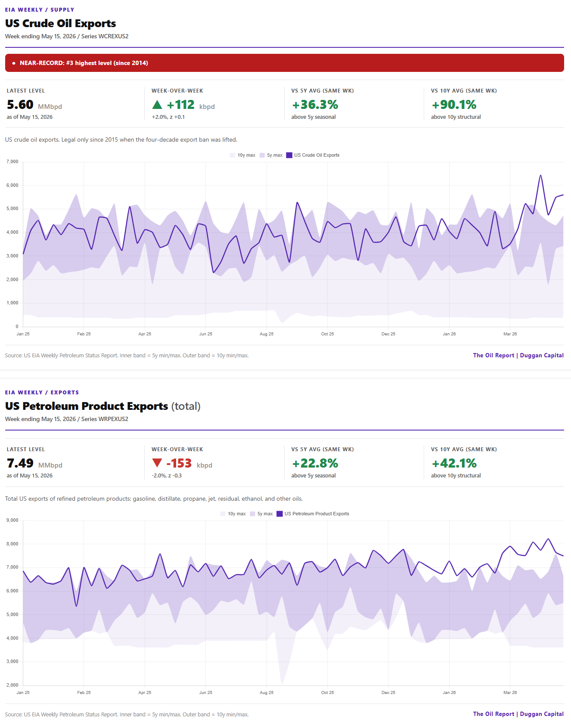Click the red down triangle beside -153
The image size is (571, 728).
(157, 463)
